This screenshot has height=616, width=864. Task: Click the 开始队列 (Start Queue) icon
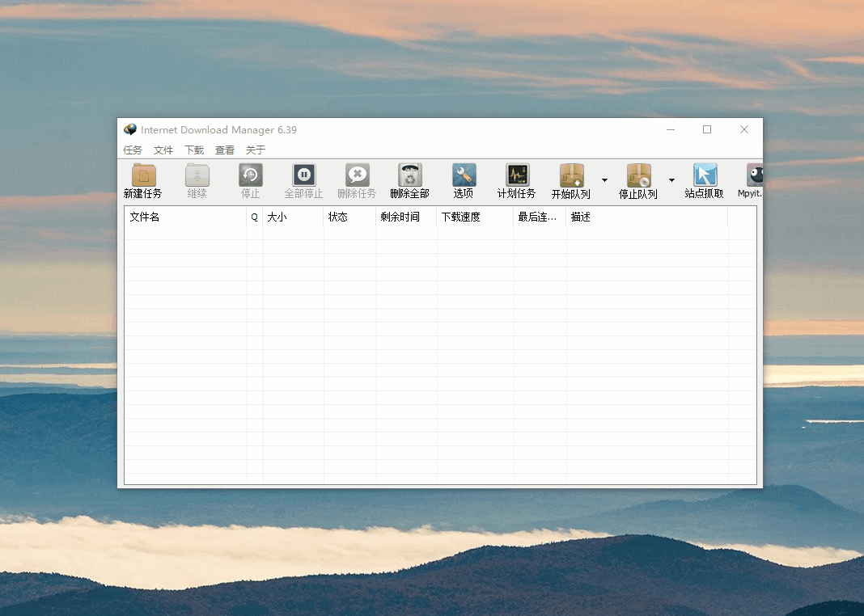571,175
